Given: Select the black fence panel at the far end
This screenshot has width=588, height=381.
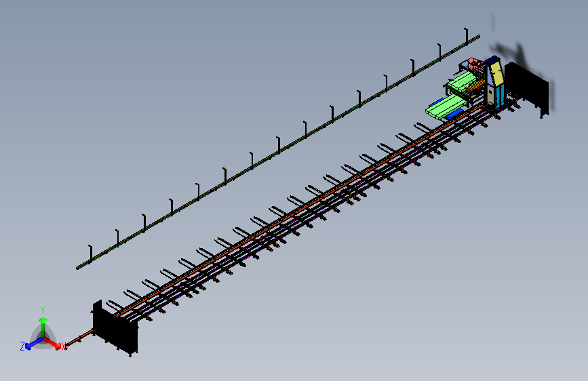Looking at the screenshot, I should [x=527, y=88].
